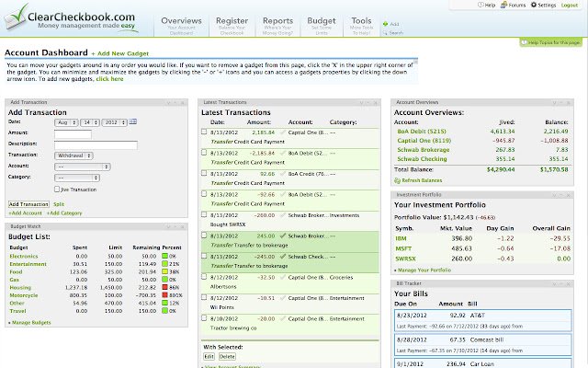Click the Split link
The height and width of the screenshot is (368, 588).
(x=59, y=204)
